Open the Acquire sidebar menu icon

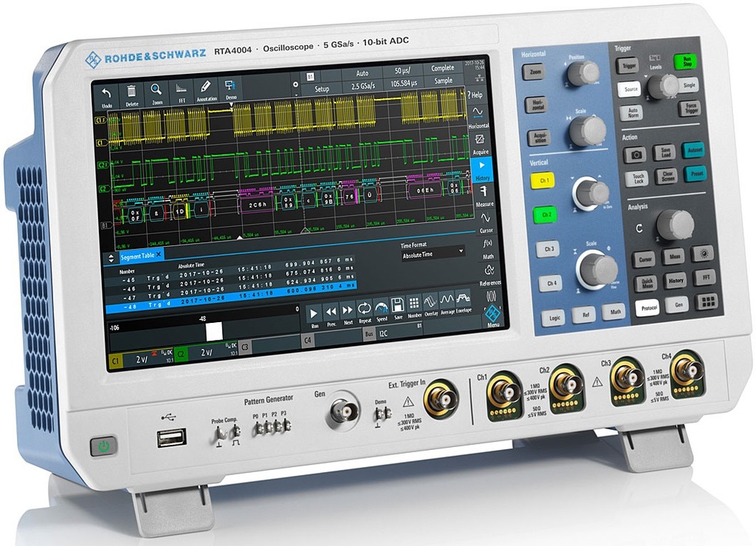click(x=480, y=143)
